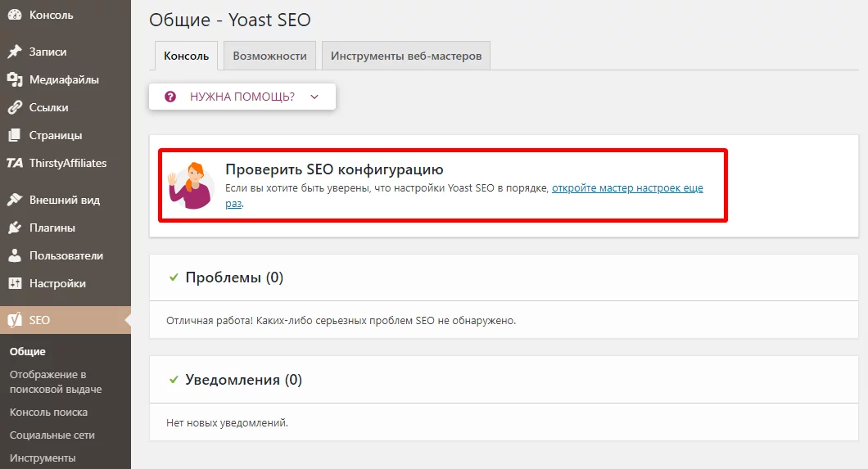Open Внешний вид menu

coord(66,200)
